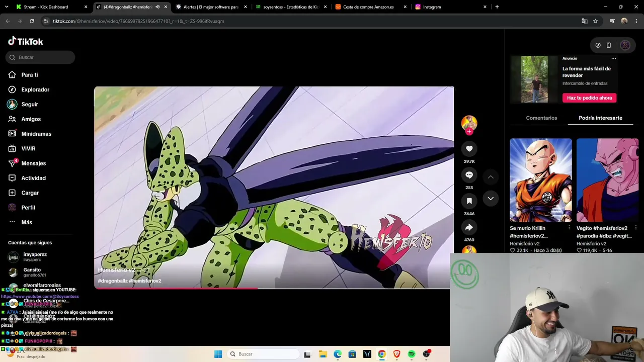Go to next video with down arrow
The height and width of the screenshot is (362, 644).
[491, 199]
